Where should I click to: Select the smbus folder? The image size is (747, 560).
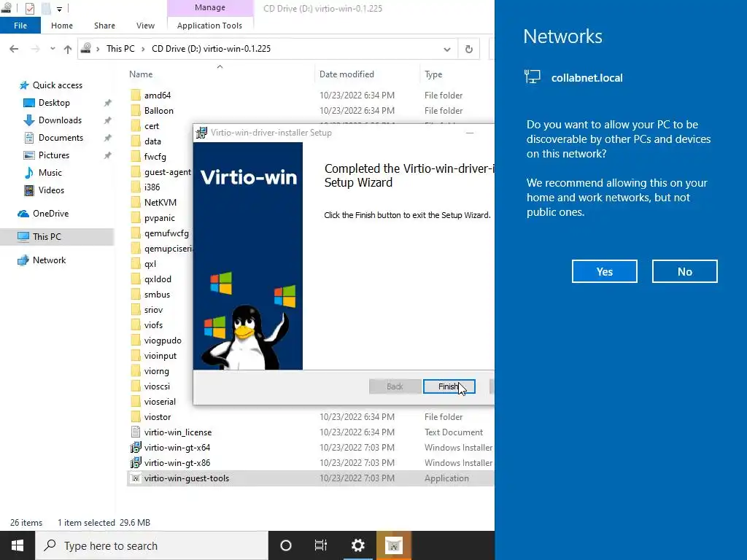pos(157,295)
